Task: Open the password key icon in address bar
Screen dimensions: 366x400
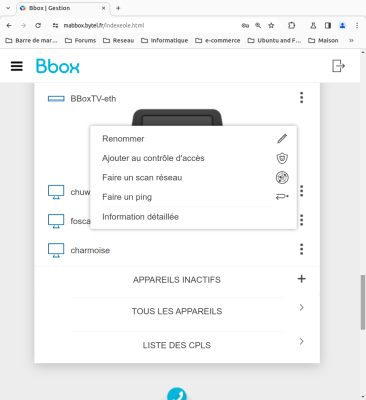Action: click(x=245, y=25)
